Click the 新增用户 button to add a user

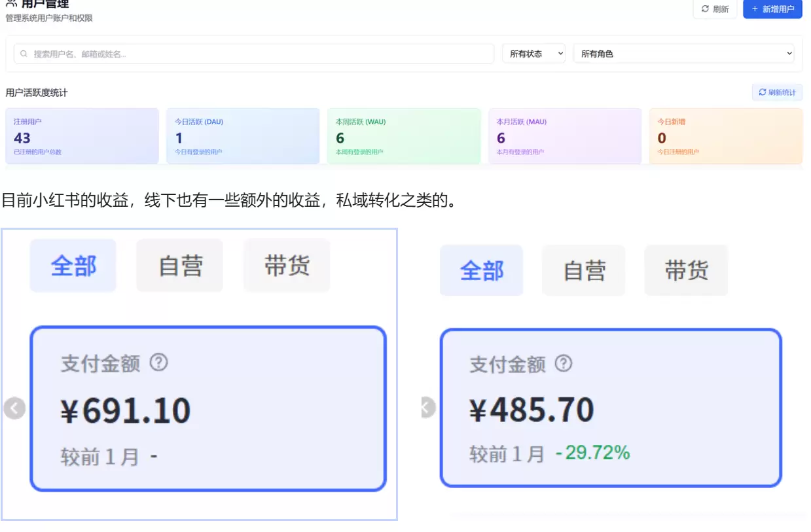(772, 9)
